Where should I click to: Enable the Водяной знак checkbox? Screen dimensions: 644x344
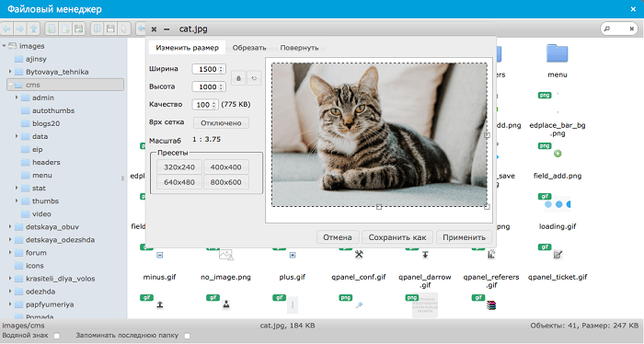(57, 336)
